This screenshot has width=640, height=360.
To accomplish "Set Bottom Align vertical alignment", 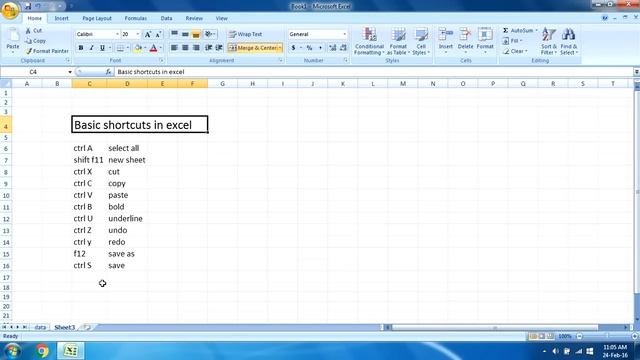I will 196,34.
